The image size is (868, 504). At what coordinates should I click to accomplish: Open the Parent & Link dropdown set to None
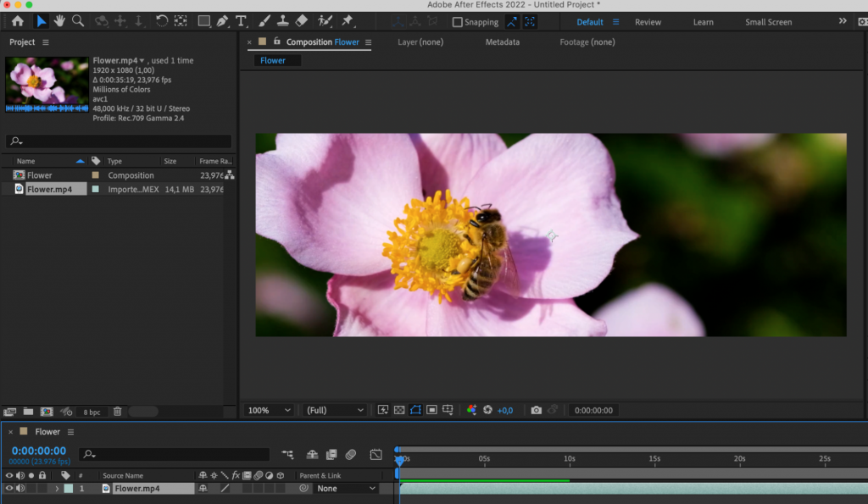coord(346,488)
